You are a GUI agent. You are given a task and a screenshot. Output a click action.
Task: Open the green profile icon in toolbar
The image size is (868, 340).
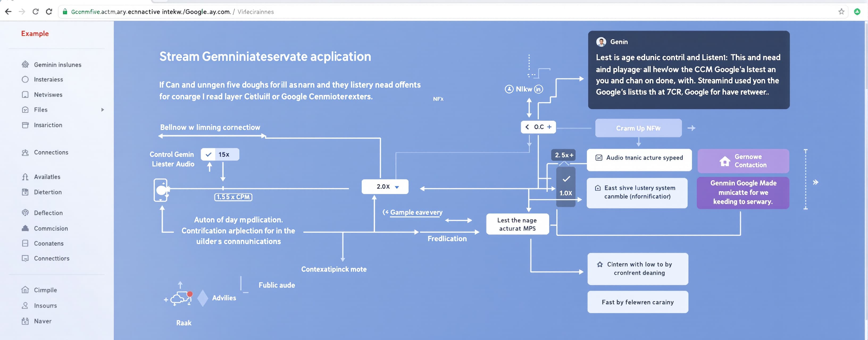[x=857, y=12]
